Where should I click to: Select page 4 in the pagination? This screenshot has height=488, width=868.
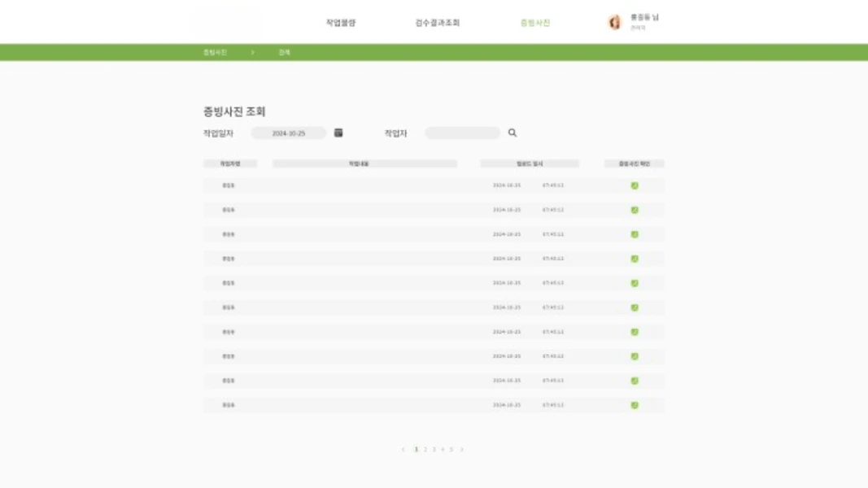point(443,449)
